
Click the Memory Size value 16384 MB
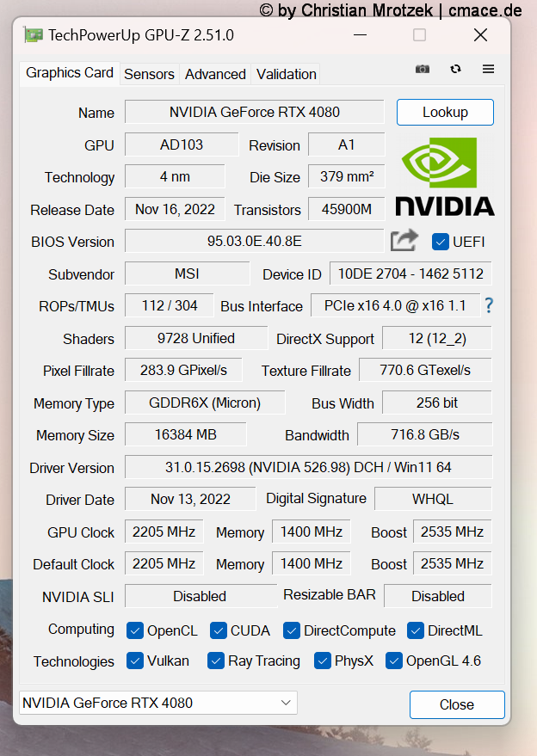(x=186, y=434)
